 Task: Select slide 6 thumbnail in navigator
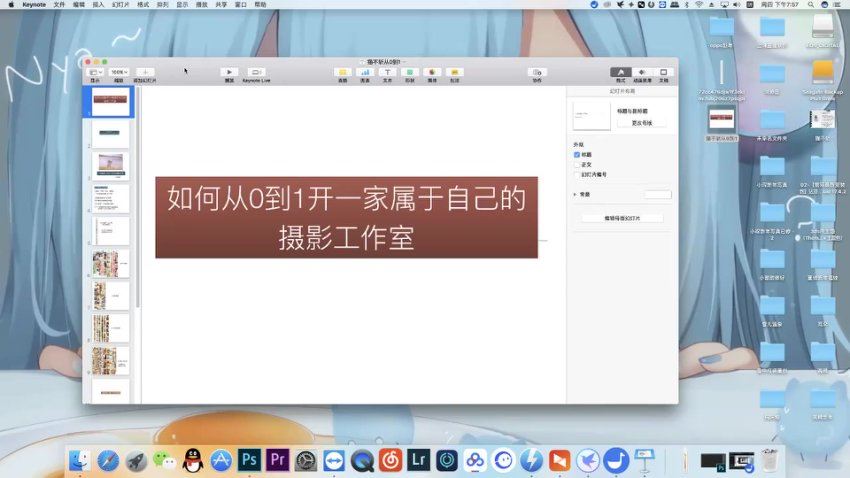click(x=111, y=263)
